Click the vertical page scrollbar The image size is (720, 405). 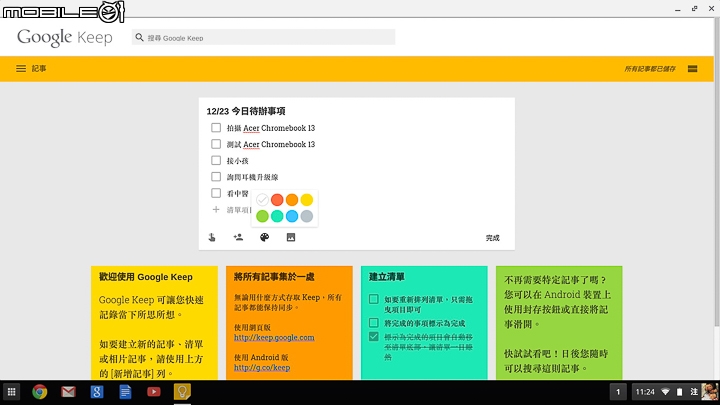coord(717,172)
